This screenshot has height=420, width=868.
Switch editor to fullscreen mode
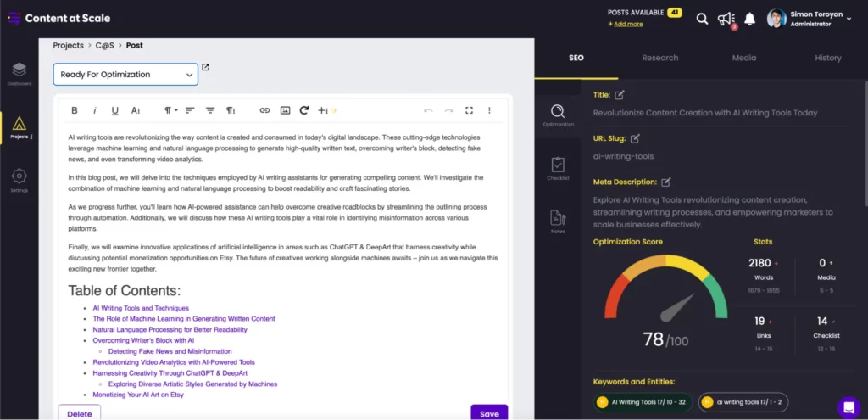pos(469,110)
